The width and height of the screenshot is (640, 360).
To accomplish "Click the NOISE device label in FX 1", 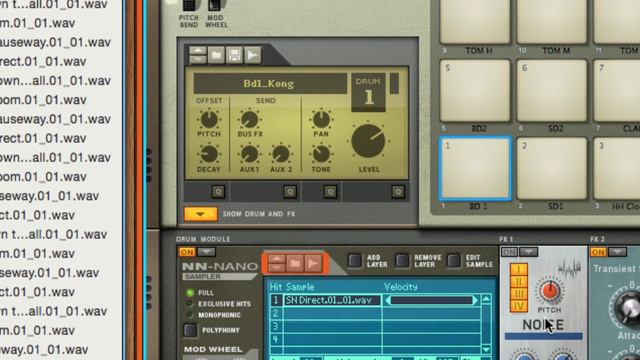I will (543, 325).
